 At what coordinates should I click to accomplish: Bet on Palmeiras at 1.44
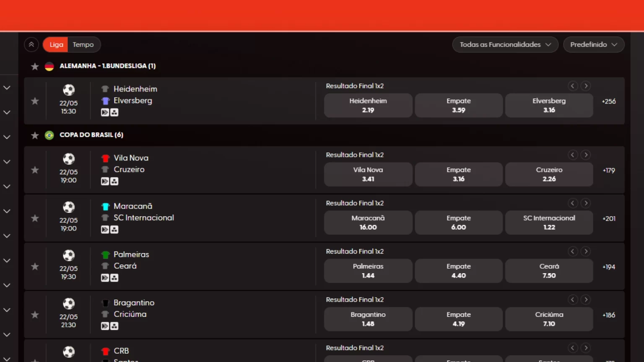pyautogui.click(x=368, y=271)
